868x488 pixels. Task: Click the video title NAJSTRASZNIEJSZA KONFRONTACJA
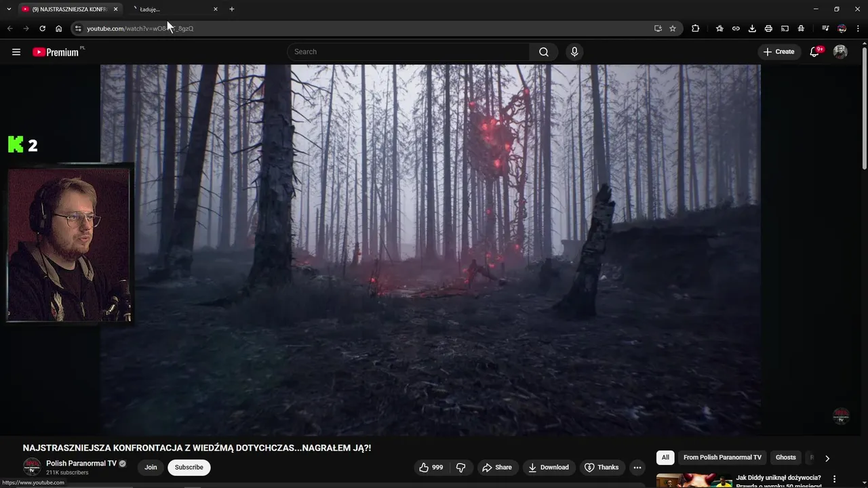click(197, 448)
